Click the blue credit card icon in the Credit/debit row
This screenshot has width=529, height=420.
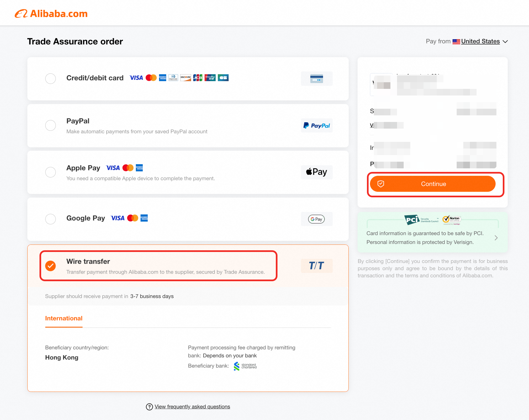[x=317, y=79]
